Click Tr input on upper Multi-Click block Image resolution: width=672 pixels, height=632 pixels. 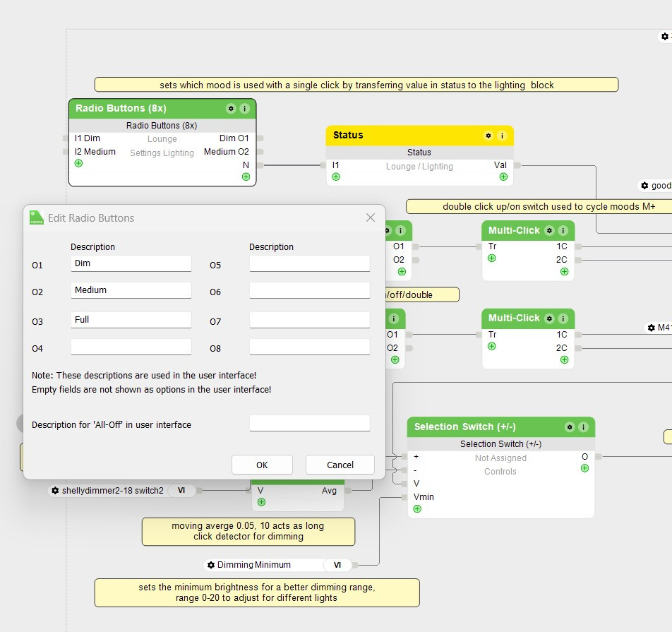coord(493,246)
